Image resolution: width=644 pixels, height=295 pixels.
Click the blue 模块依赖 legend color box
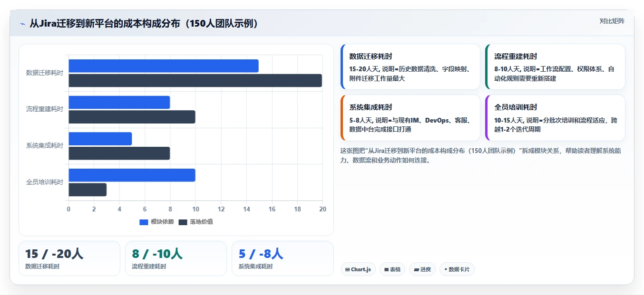tap(144, 222)
